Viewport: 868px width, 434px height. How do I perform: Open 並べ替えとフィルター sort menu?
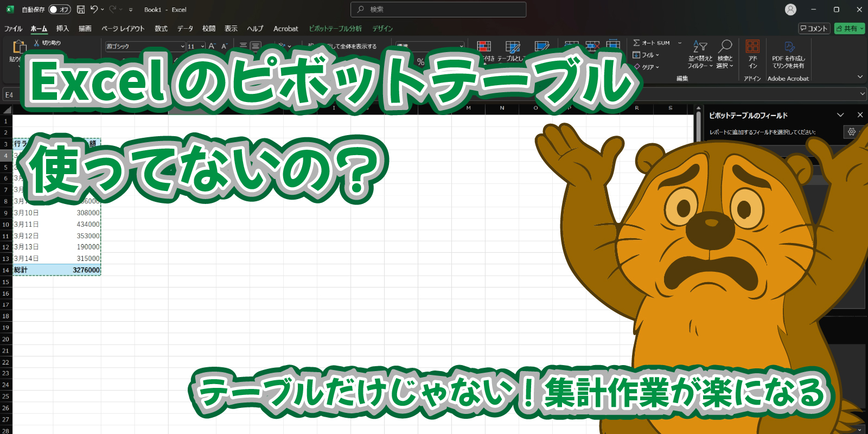click(700, 54)
